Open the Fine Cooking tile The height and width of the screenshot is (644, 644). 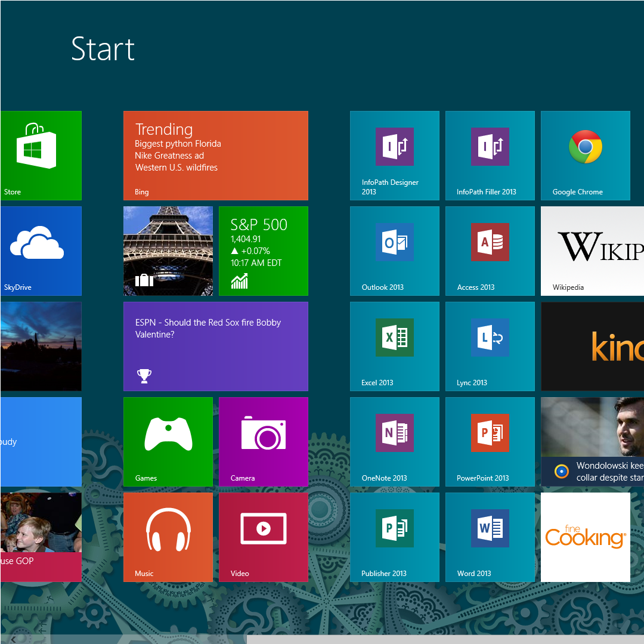(585, 537)
